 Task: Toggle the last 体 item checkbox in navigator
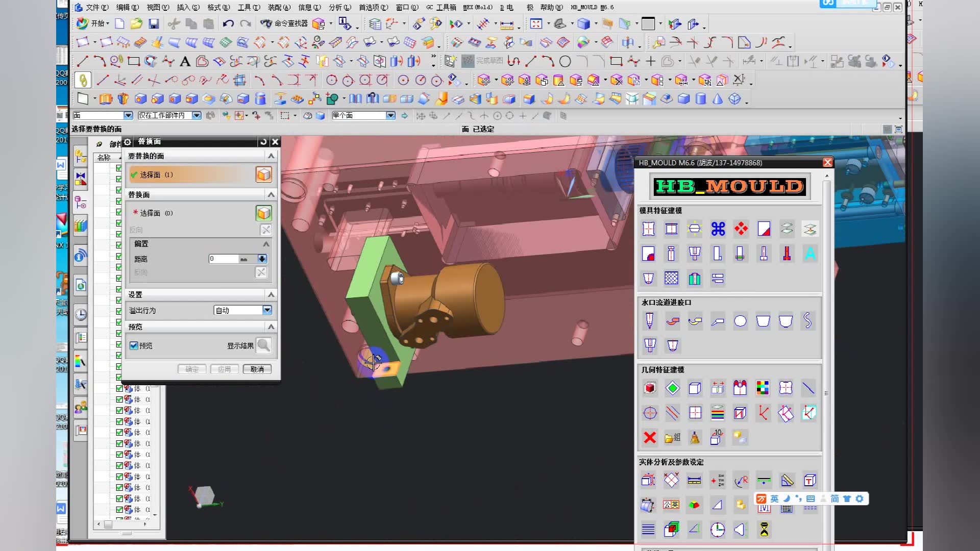119,510
